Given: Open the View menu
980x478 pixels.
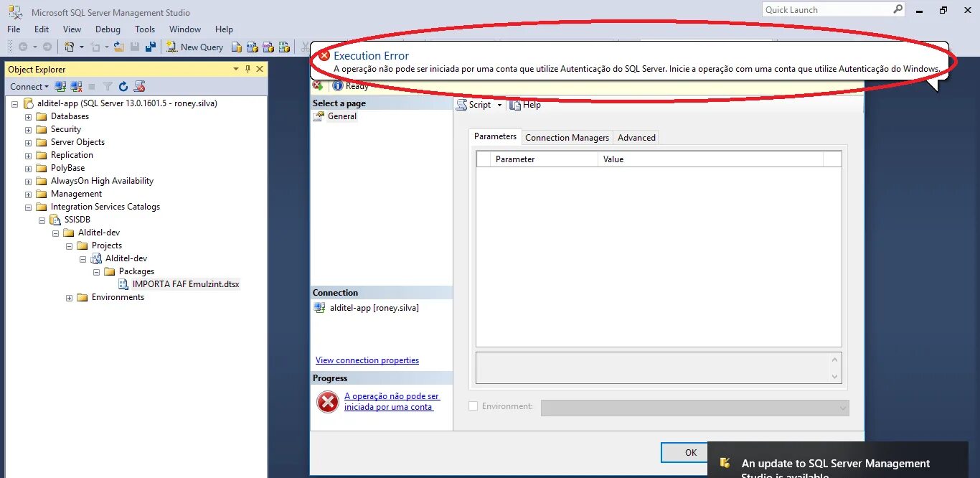Looking at the screenshot, I should (x=72, y=29).
